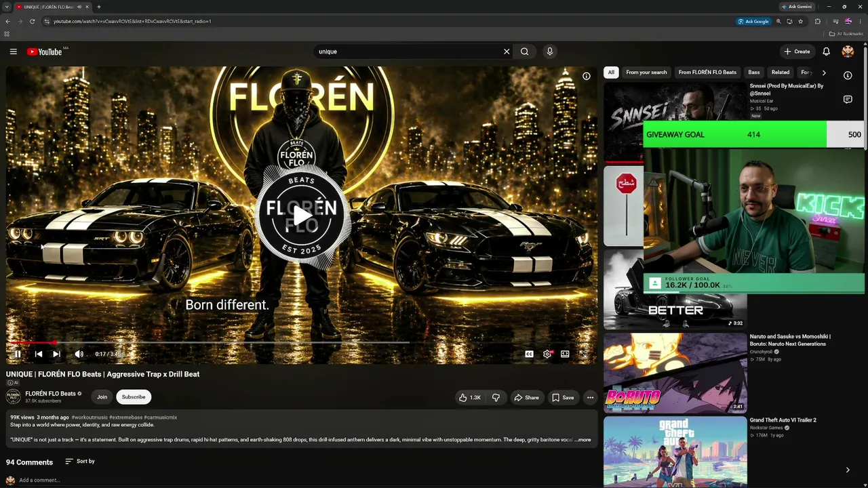Go to YouTube home via logo
The height and width of the screenshot is (488, 868).
[x=45, y=52]
